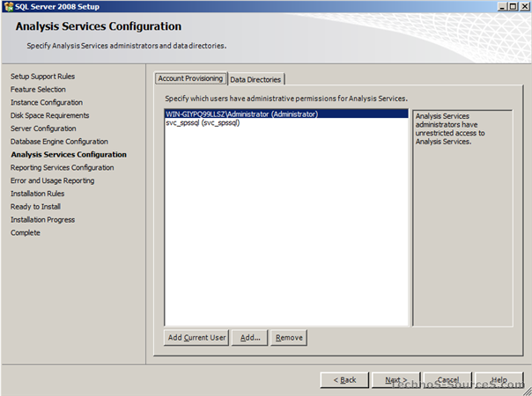Open Help for this setup page

click(499, 380)
